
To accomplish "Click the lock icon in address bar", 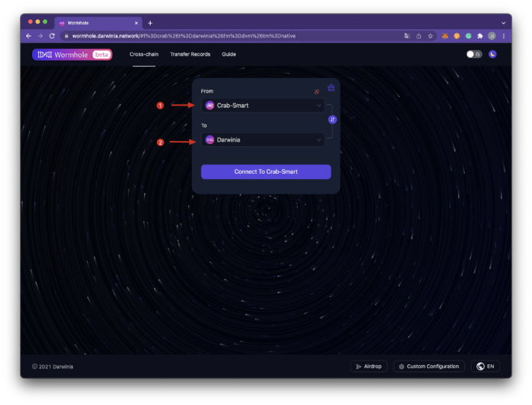I will click(67, 36).
